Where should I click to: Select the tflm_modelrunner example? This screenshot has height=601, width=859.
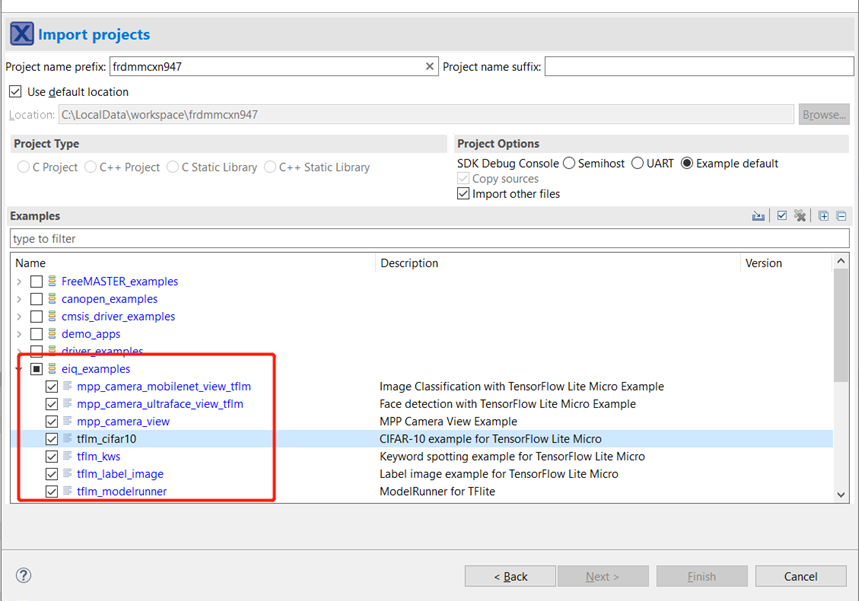[x=122, y=492]
